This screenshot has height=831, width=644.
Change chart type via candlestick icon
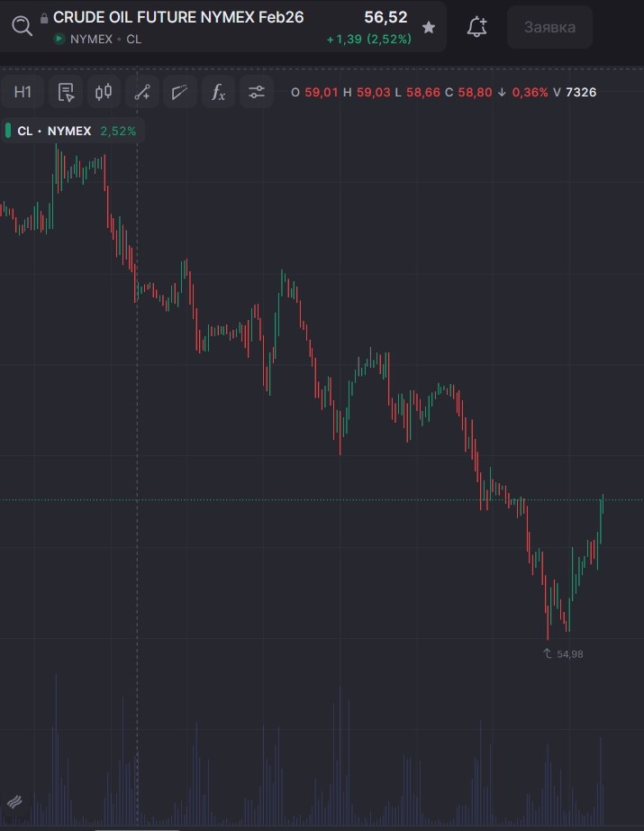pos(104,92)
